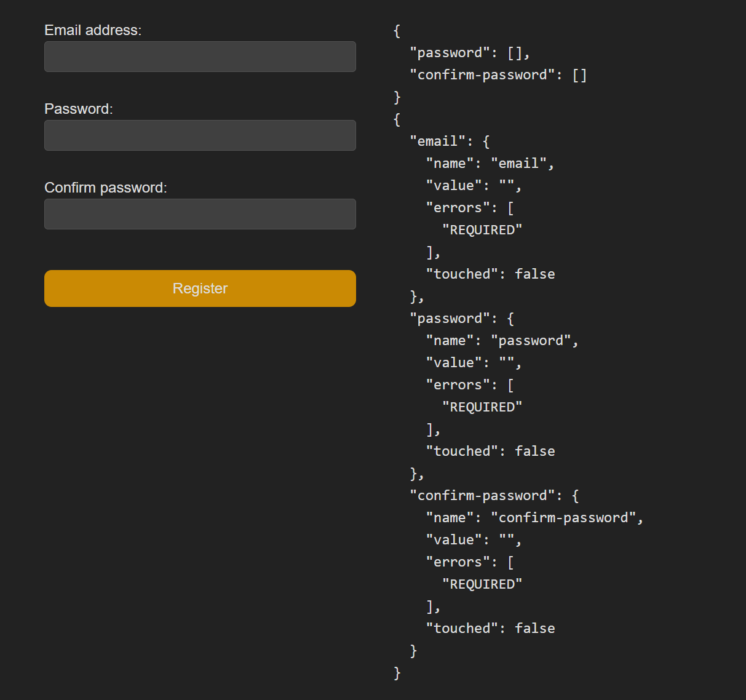
Task: Click the "email": { key in JSON output
Action: (x=450, y=141)
